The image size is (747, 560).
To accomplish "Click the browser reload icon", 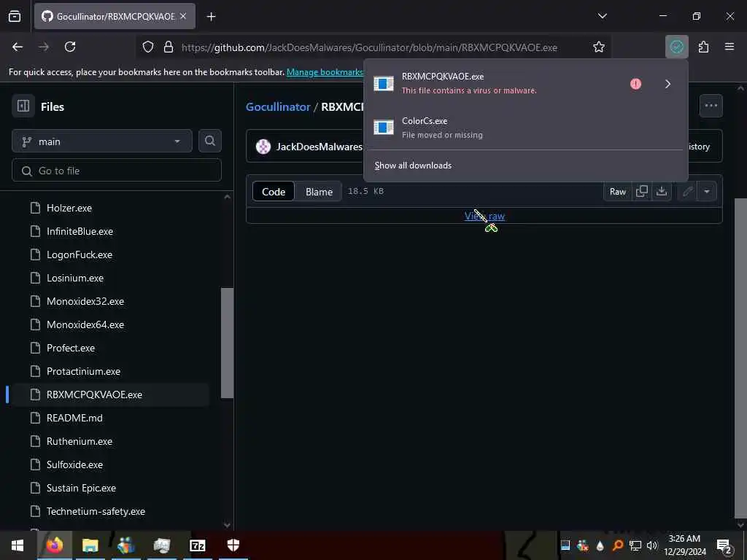I will [70, 47].
